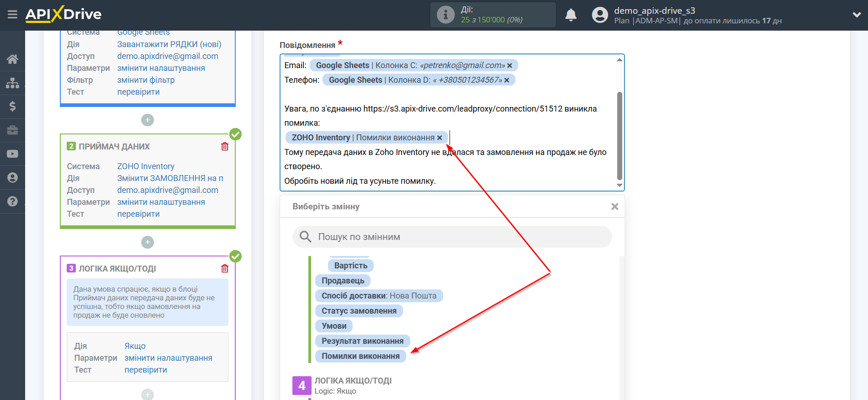
Task: Select the Продавець variable
Action: (343, 281)
